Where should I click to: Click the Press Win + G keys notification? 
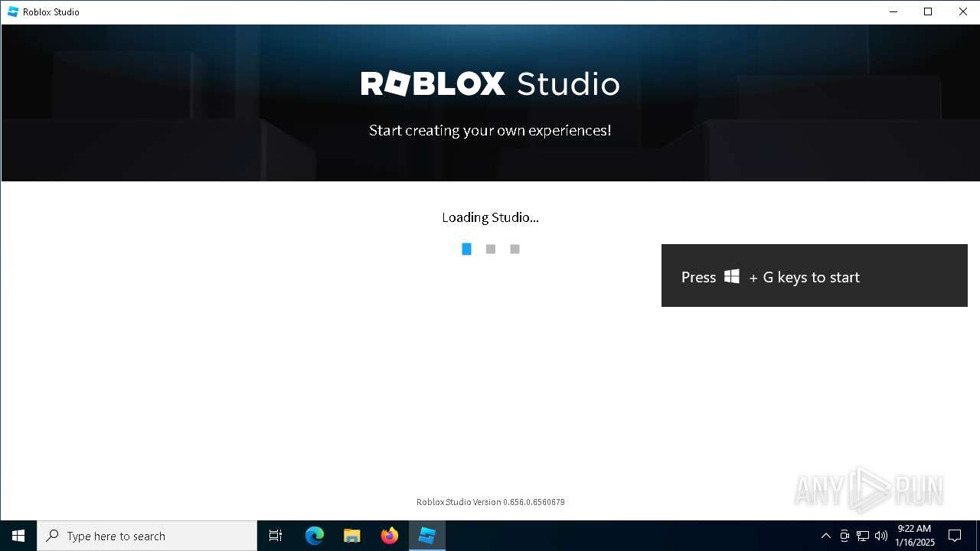coord(815,275)
